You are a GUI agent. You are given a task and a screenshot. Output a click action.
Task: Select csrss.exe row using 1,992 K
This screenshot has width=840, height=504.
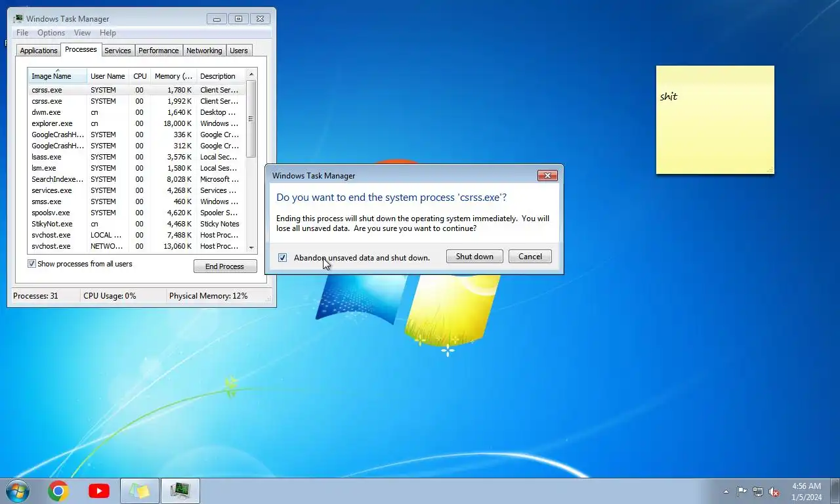pos(136,101)
